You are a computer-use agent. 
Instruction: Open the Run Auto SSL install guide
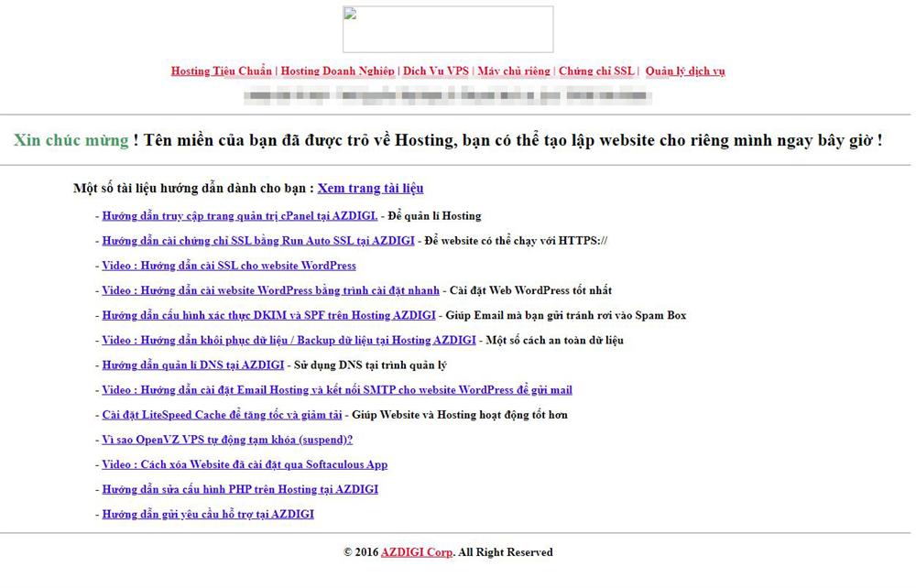258,241
